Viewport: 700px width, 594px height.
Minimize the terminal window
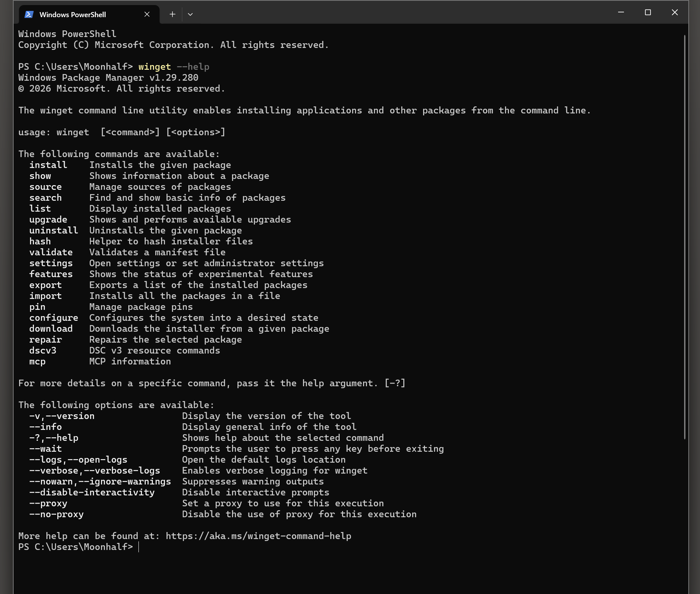621,12
